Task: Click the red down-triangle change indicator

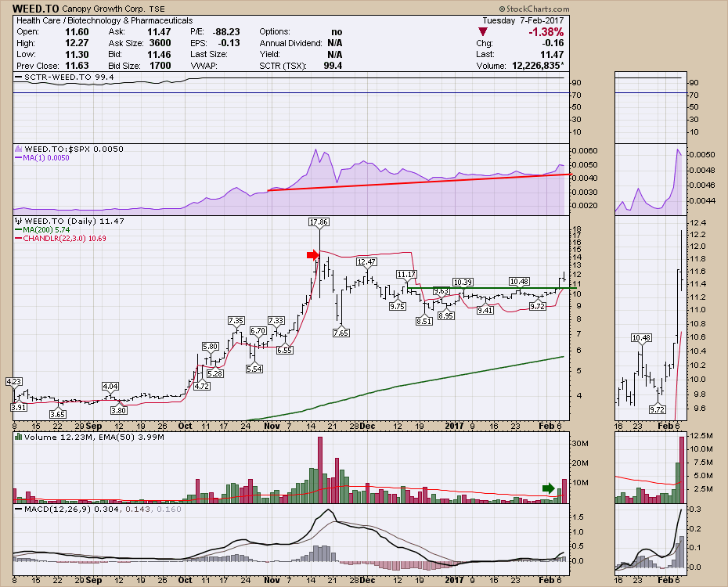Action: pyautogui.click(x=483, y=32)
